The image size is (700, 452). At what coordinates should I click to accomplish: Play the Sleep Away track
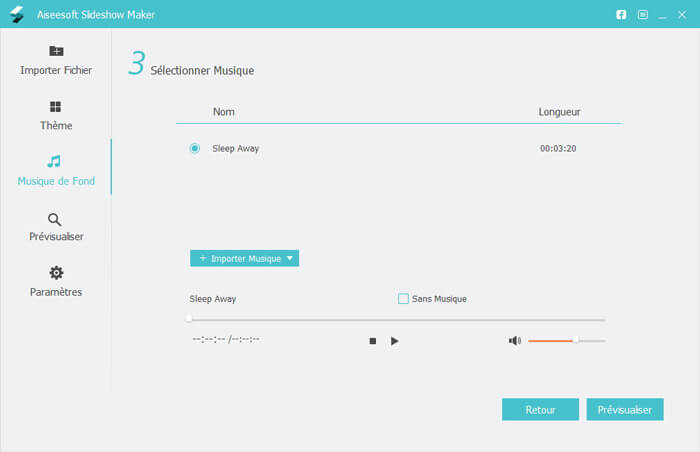[395, 341]
